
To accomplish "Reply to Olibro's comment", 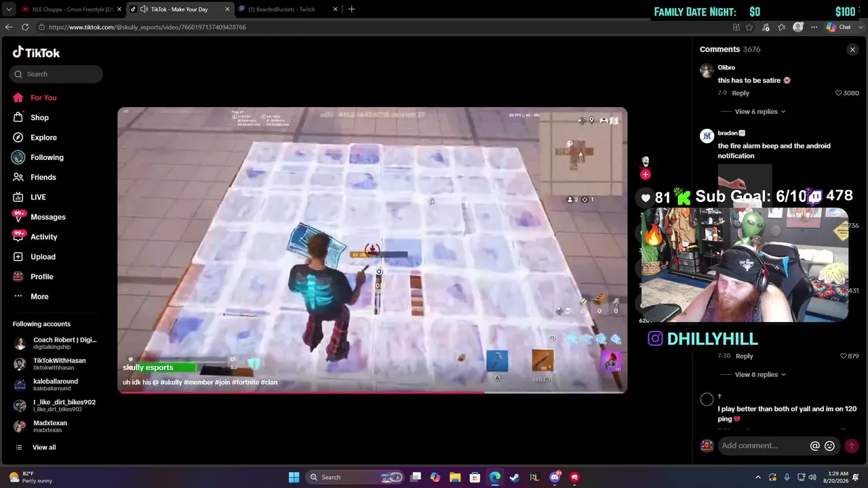I will [x=741, y=93].
